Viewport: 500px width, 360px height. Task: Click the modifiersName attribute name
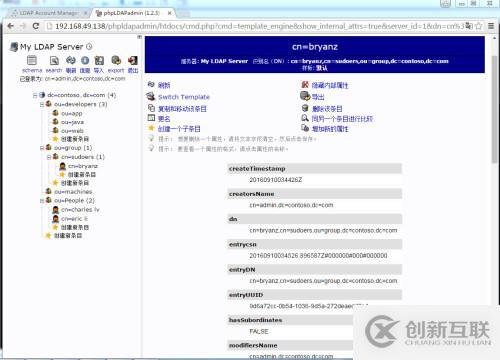coord(253,345)
